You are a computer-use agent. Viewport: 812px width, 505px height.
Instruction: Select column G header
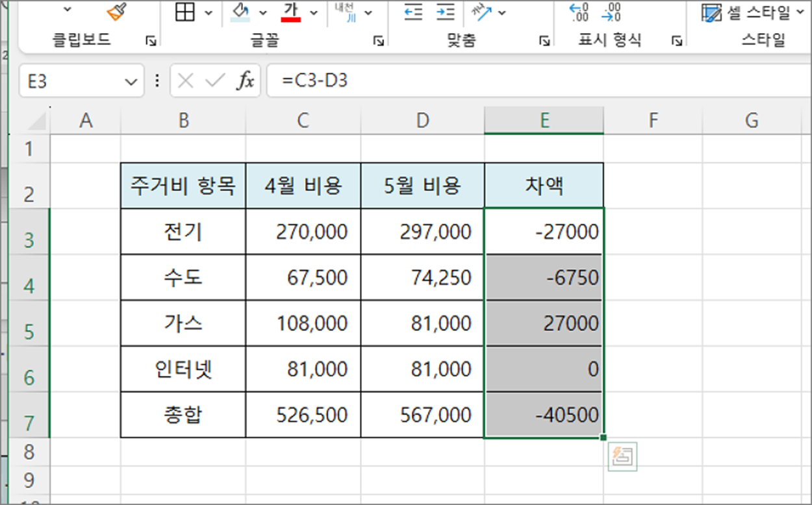tap(752, 120)
